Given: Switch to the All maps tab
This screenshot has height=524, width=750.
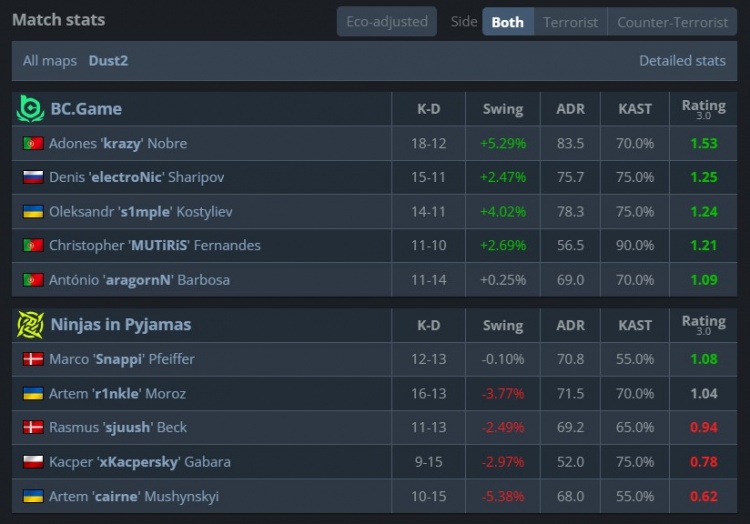Looking at the screenshot, I should coord(50,60).
